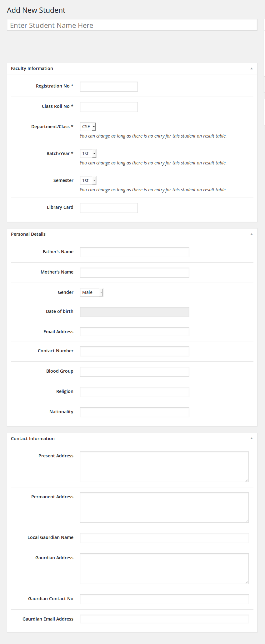Click the Blood Group input
This screenshot has width=265, height=644.
click(134, 372)
